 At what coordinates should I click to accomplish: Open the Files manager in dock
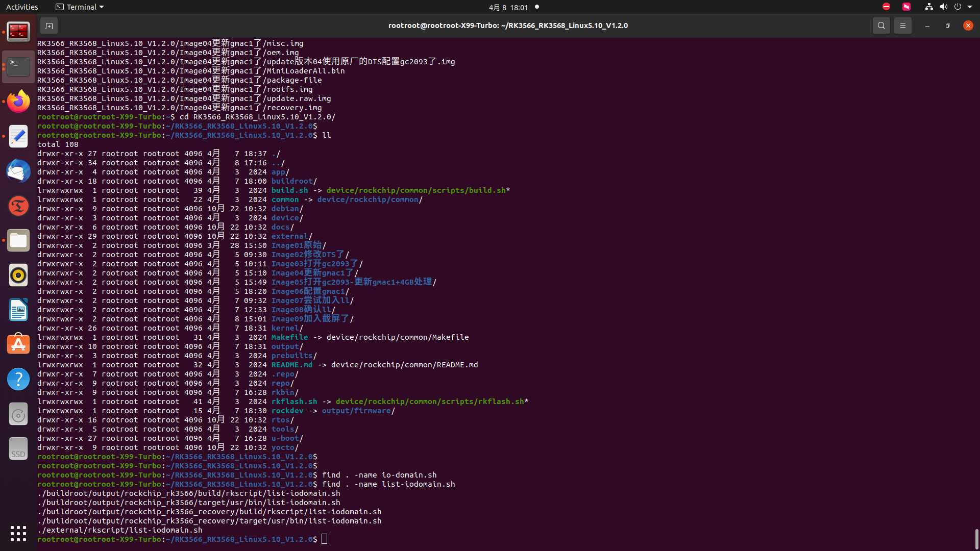pyautogui.click(x=18, y=240)
